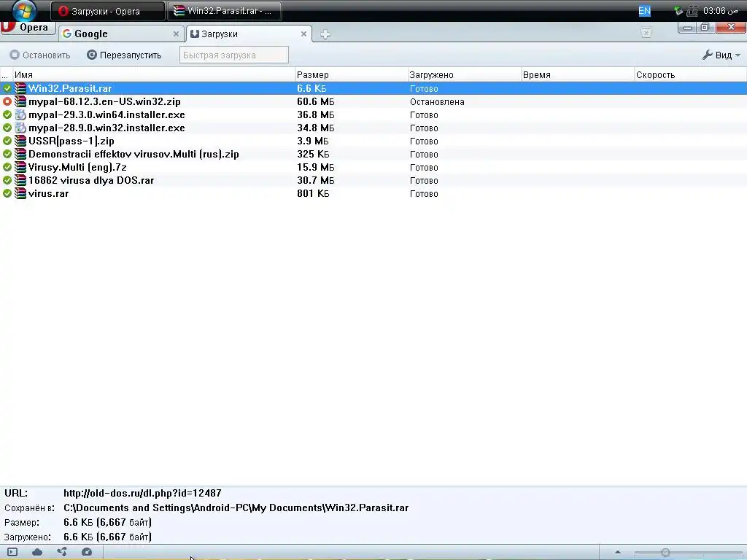Sort by the Имя column header
The width and height of the screenshot is (747, 560).
[154, 75]
